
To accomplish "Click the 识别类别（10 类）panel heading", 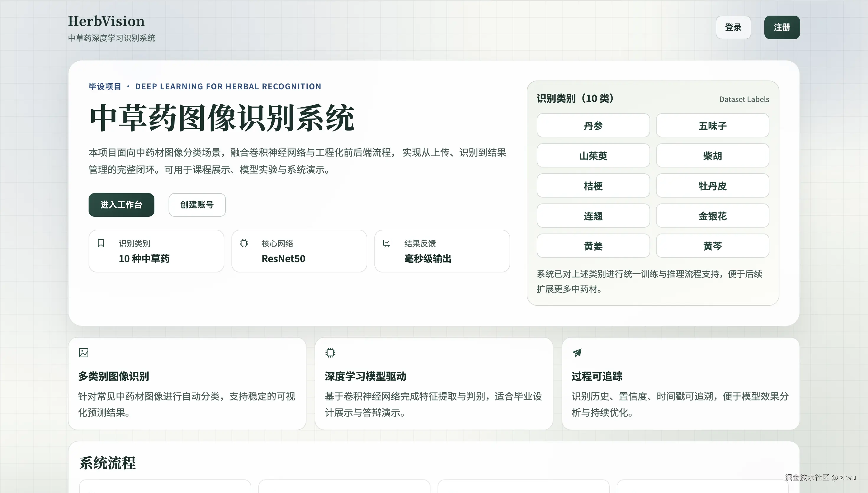I will click(575, 98).
